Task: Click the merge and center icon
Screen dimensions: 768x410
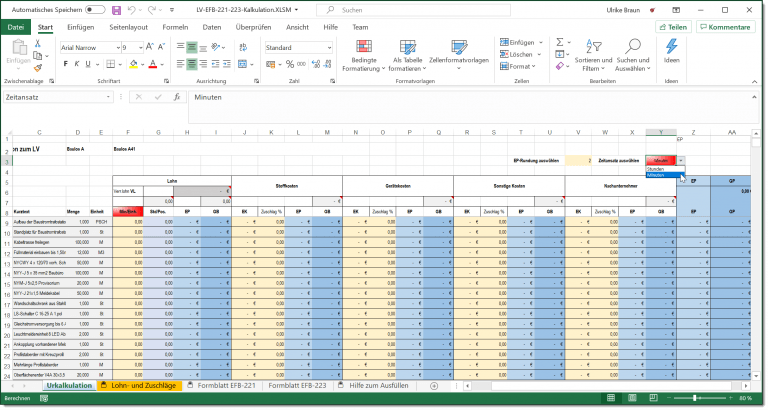Action: (242, 64)
